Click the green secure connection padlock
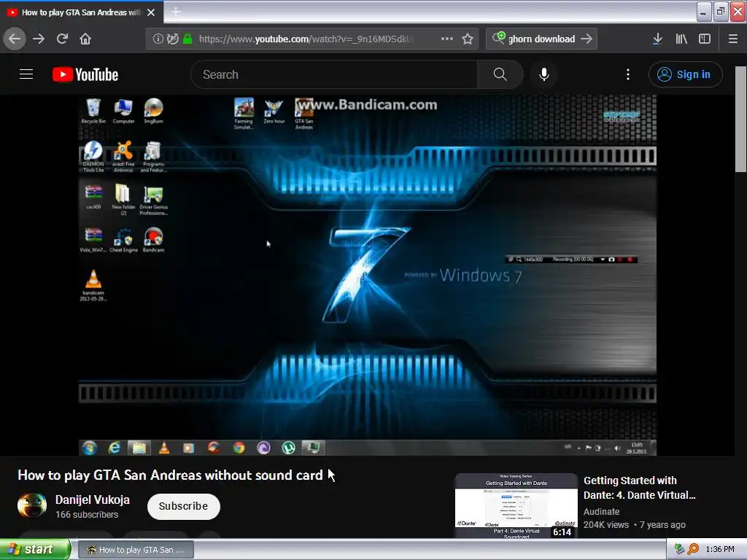Screen dimensions: 747x560 [x=187, y=39]
